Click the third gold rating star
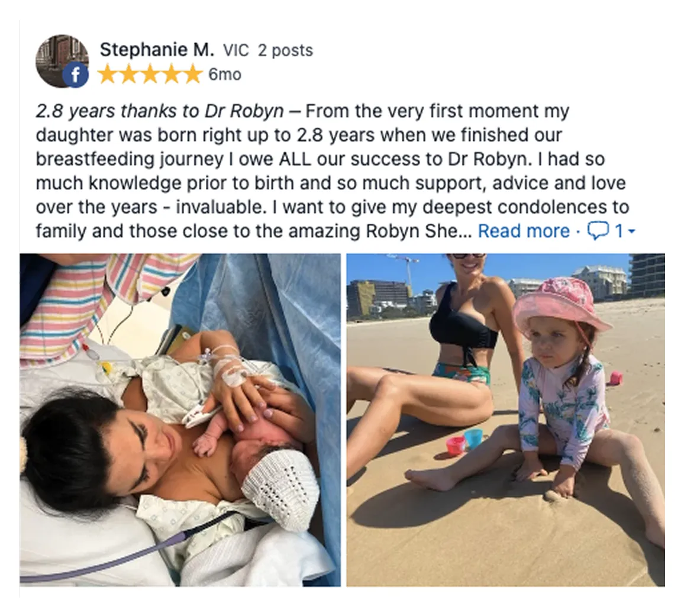 pyautogui.click(x=150, y=75)
